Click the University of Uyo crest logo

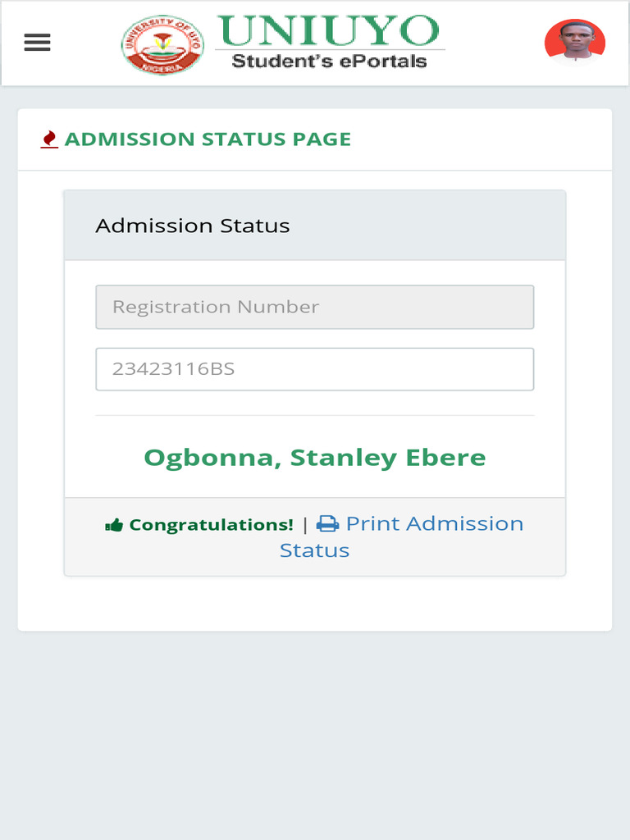(x=162, y=45)
